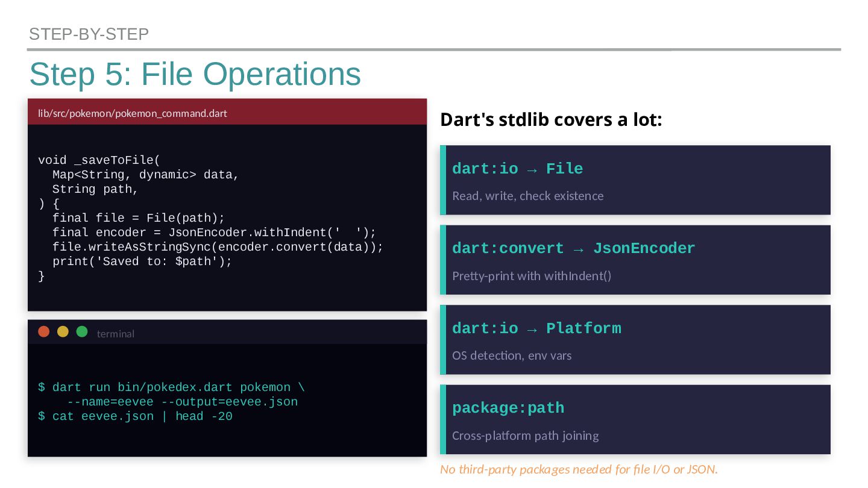Viewport: 868px width, 488px height.
Task: Select the "cat eevee.json | head -20" command
Action: tap(135, 416)
